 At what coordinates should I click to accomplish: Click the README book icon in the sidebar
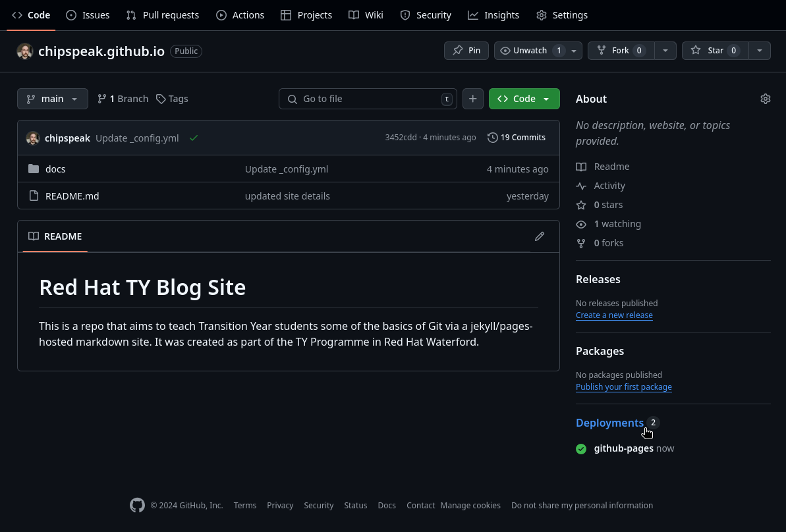click(581, 167)
